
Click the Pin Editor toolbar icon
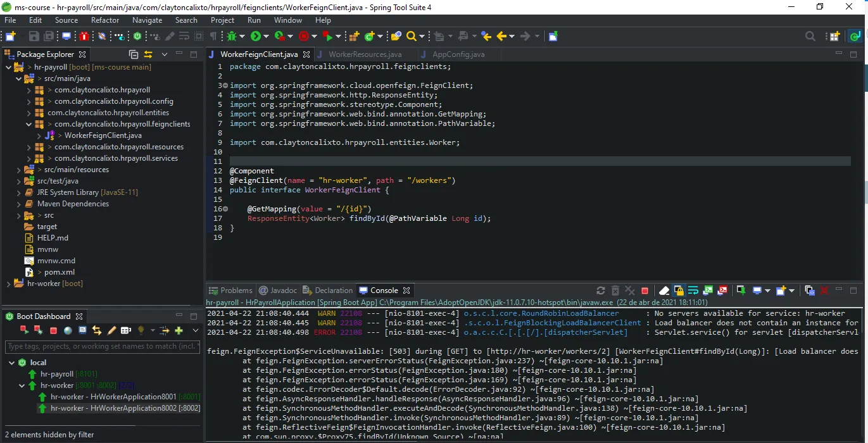tap(553, 36)
